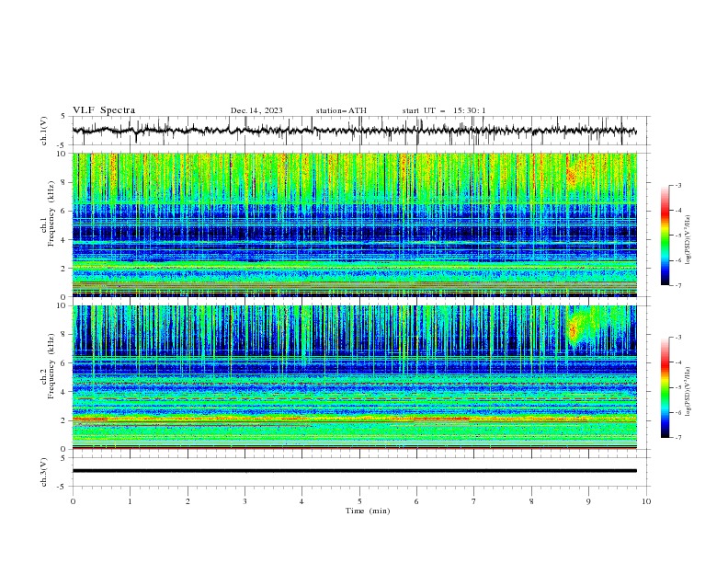Click the "station=ATH" label
Viewport: 728px width, 563px height.
341,110
